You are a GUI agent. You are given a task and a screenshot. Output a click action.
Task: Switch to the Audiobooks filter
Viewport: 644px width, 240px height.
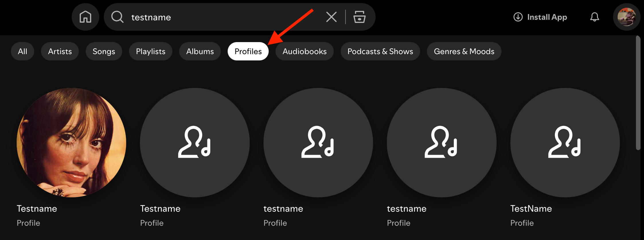pos(305,51)
